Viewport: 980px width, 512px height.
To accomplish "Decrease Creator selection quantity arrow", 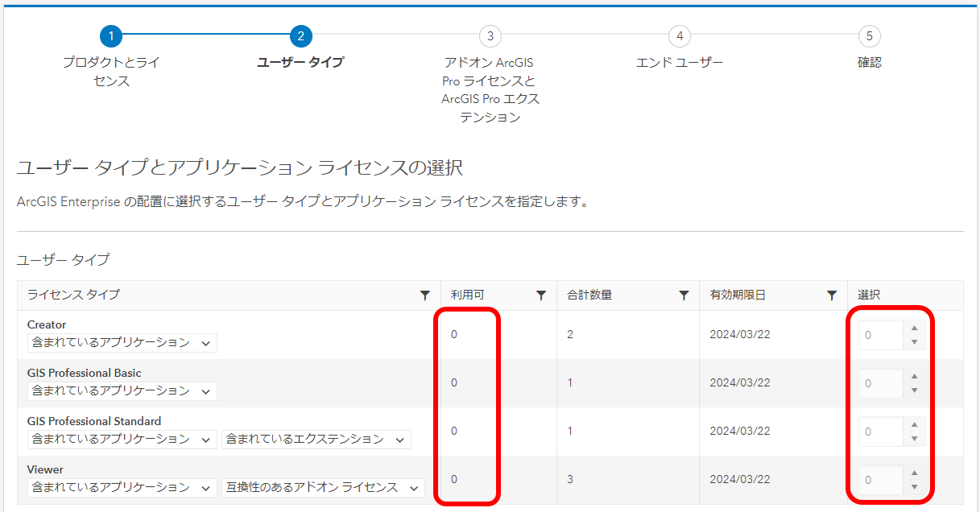I will tap(913, 342).
